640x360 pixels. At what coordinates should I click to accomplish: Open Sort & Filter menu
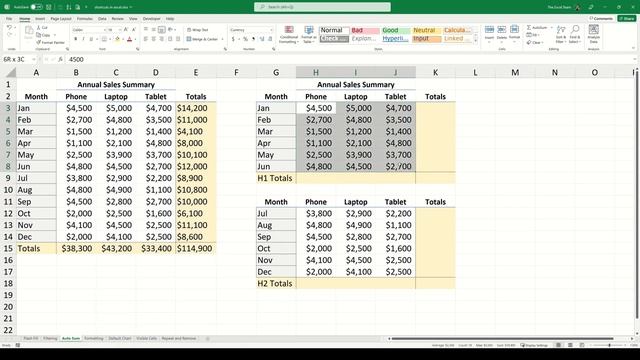click(561, 34)
